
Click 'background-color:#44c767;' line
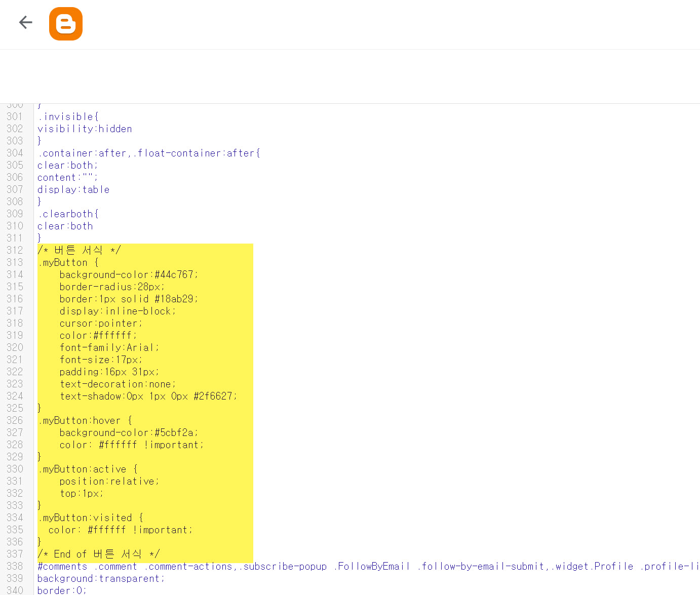tap(129, 274)
